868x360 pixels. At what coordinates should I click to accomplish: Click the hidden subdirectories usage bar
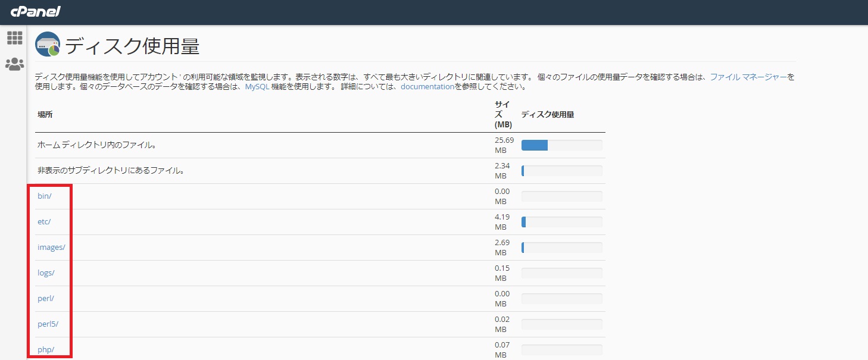click(561, 171)
